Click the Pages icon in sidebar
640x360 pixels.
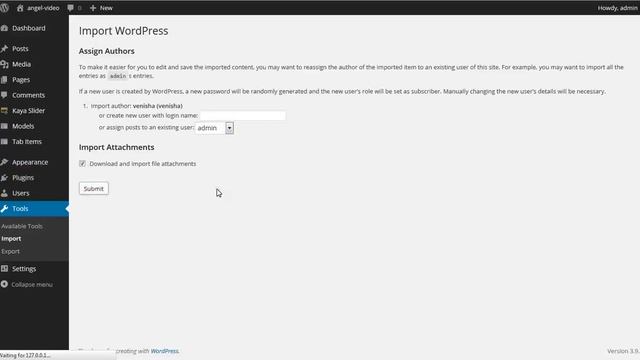pos(4,80)
